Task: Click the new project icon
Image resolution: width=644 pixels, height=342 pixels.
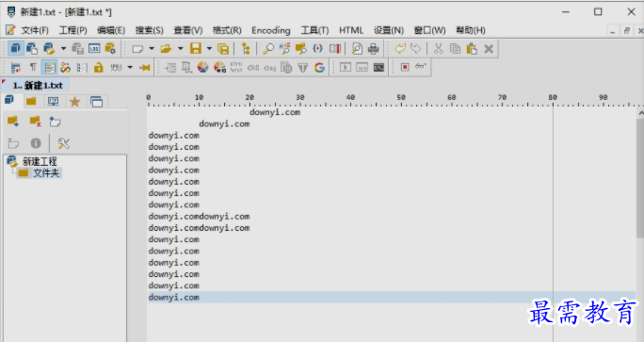Action: (32, 48)
